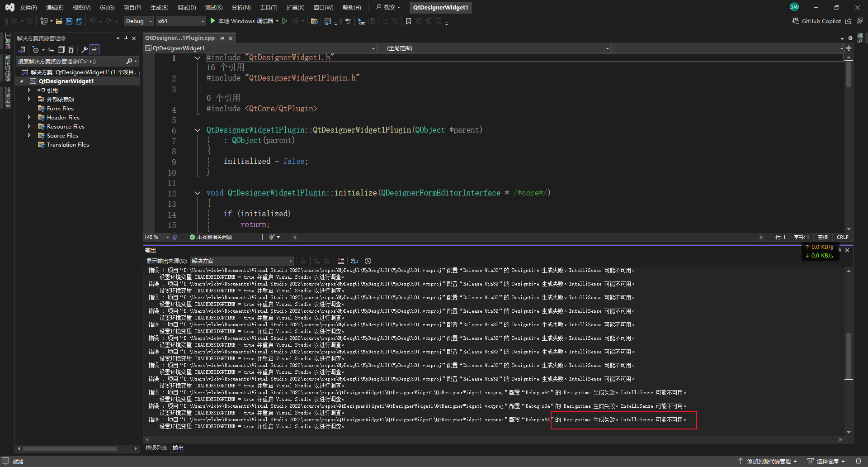
Task: Open the 145 % zoom dropdown
Action: [156, 237]
